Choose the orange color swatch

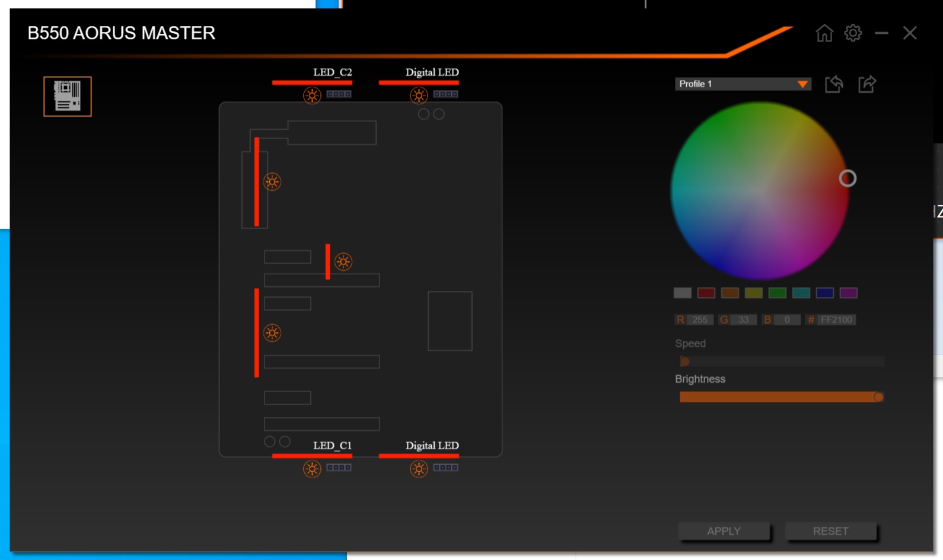[730, 293]
